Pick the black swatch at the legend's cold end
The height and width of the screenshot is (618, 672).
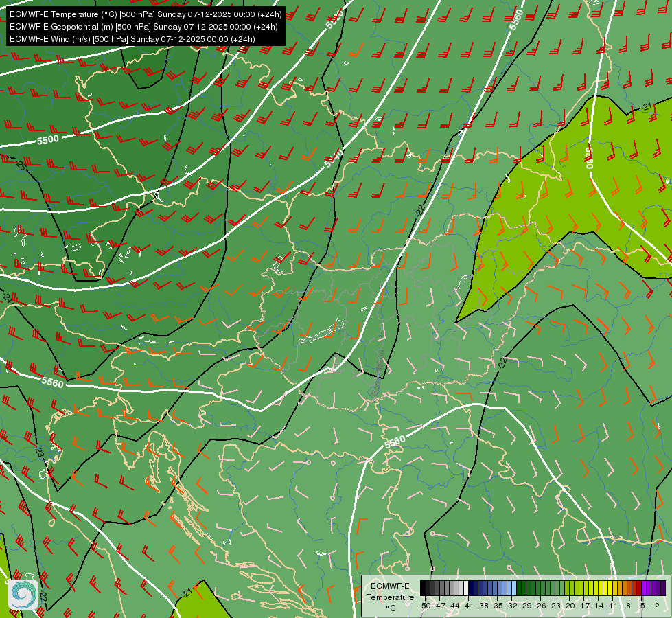[423, 588]
